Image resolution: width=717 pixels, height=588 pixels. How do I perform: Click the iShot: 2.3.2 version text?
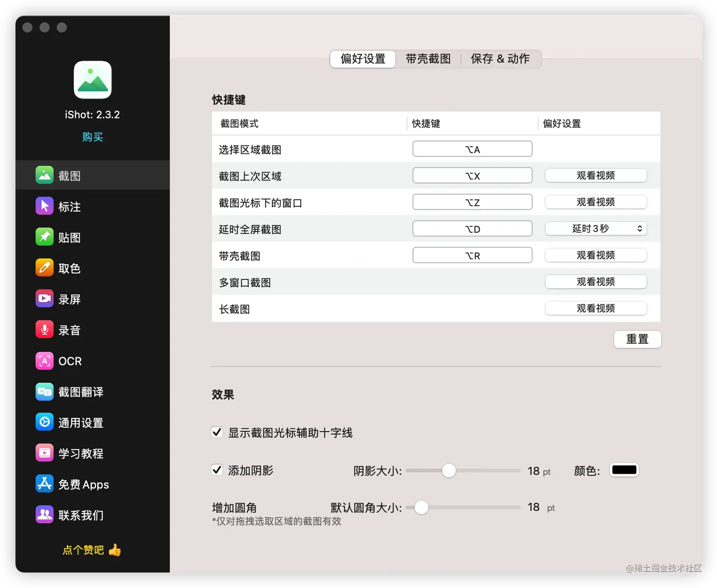tap(92, 115)
